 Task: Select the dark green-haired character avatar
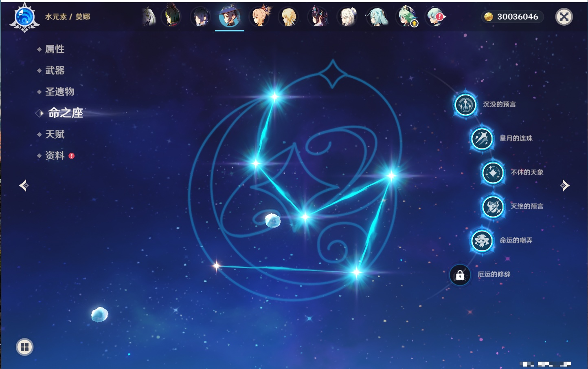pos(171,17)
